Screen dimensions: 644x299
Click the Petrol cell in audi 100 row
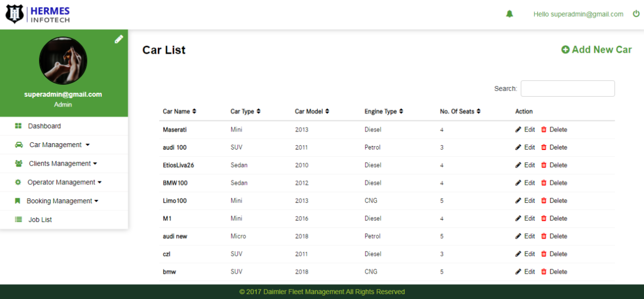(x=372, y=147)
